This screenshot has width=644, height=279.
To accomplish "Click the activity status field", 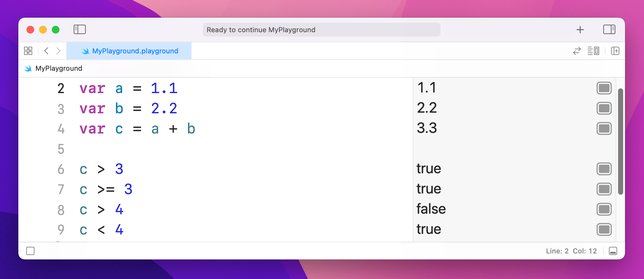I will [321, 30].
